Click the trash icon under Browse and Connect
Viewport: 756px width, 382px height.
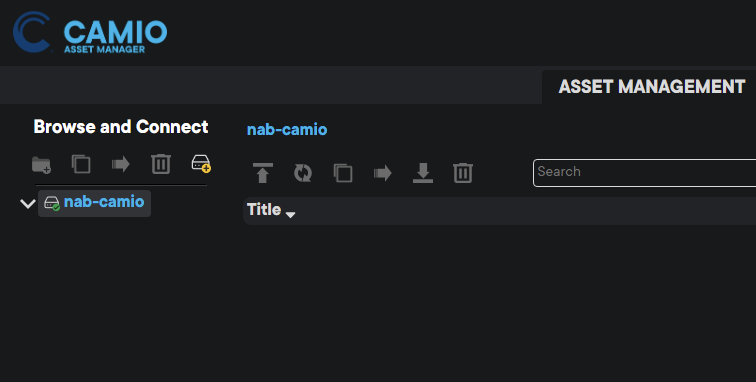161,164
